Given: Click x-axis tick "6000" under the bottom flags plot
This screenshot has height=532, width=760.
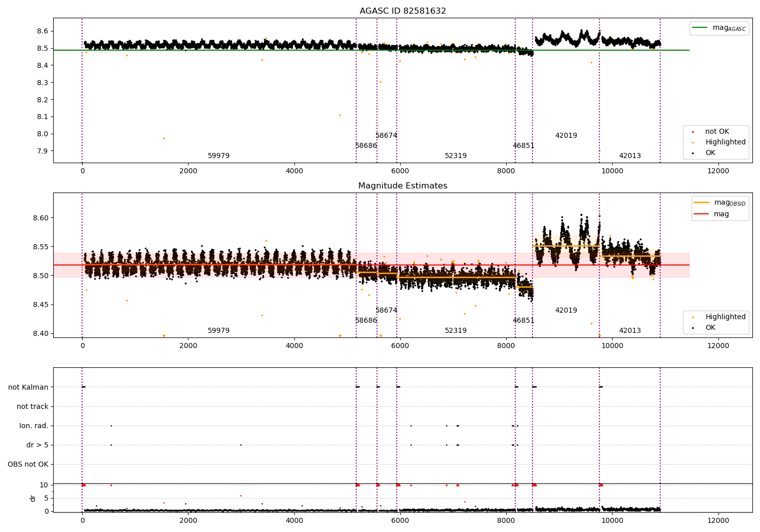Looking at the screenshot, I should [x=400, y=520].
